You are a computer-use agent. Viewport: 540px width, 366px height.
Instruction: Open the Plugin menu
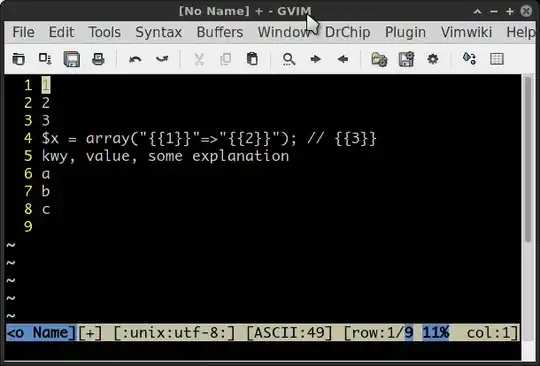click(x=405, y=32)
